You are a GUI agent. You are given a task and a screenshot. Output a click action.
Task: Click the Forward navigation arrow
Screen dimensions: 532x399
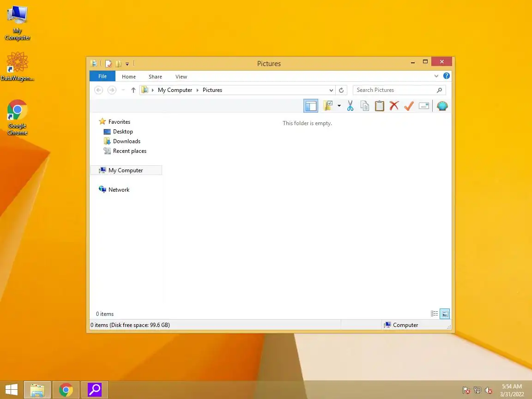[x=112, y=90]
